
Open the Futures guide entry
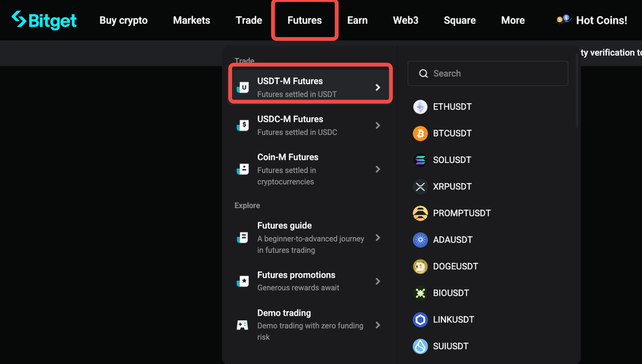click(309, 238)
